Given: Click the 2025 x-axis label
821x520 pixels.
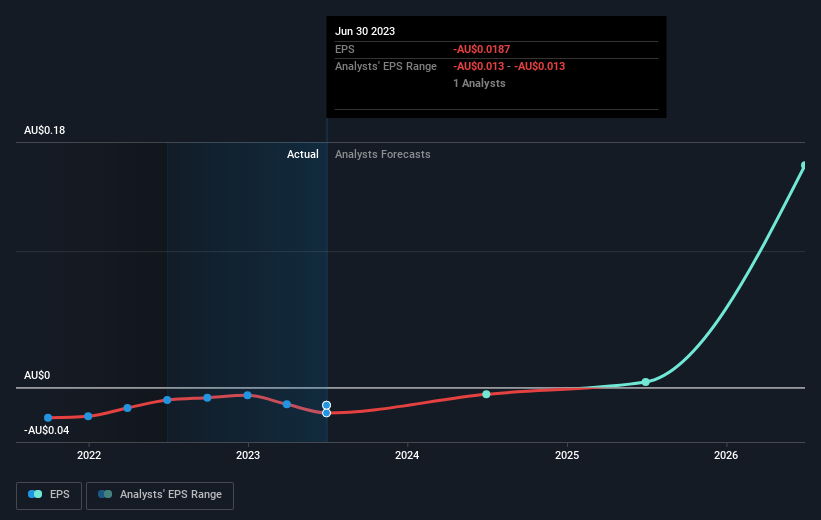Looking at the screenshot, I should 567,455.
